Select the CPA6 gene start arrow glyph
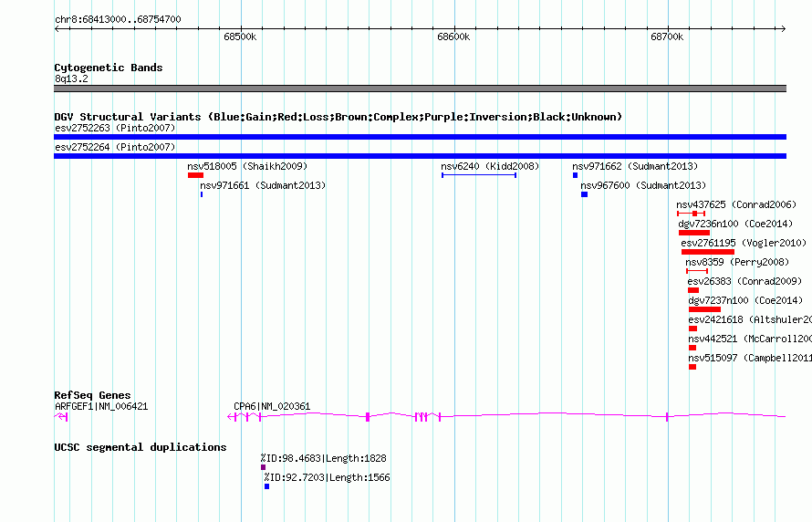This screenshot has height=522, width=812. coord(232,417)
